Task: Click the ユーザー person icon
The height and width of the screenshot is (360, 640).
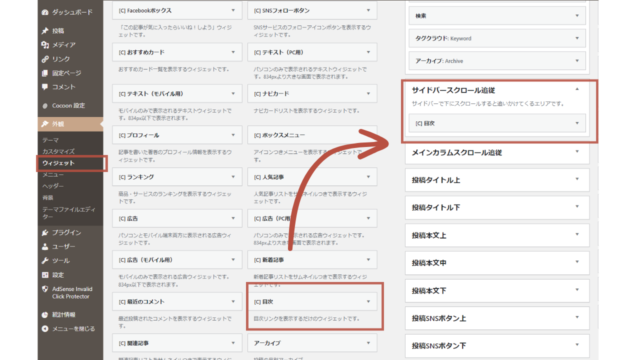Action: [x=45, y=247]
